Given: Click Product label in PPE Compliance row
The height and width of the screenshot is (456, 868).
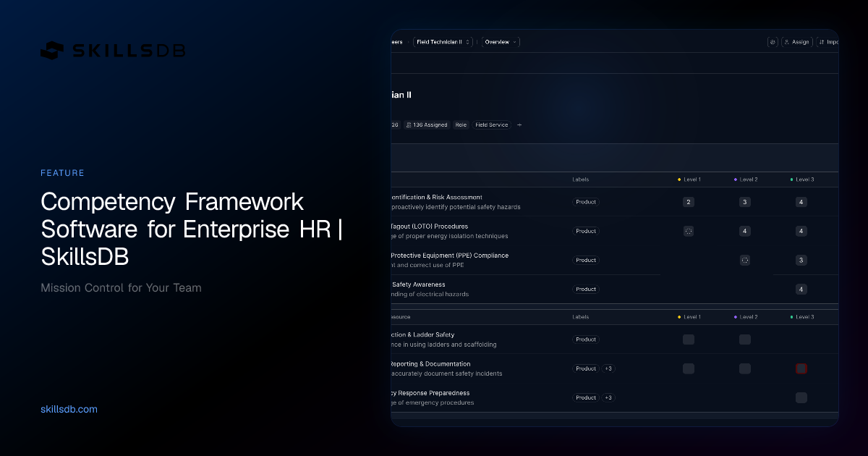Looking at the screenshot, I should click(586, 260).
